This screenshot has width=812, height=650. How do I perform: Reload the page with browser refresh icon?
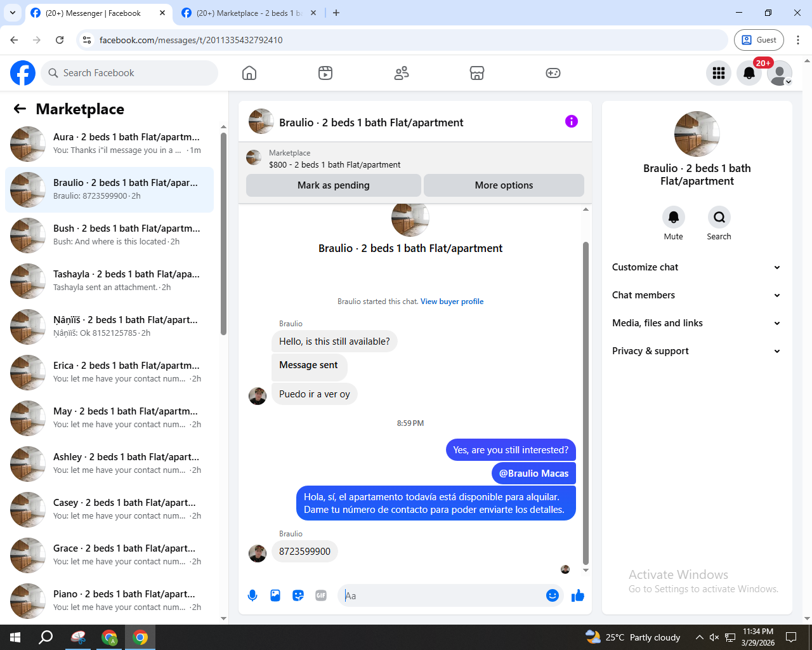(x=60, y=40)
